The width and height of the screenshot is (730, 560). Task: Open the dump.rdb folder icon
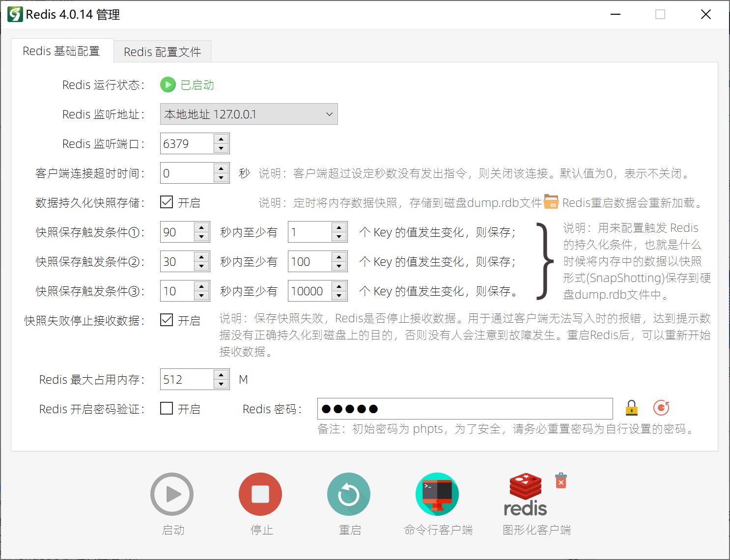(551, 202)
